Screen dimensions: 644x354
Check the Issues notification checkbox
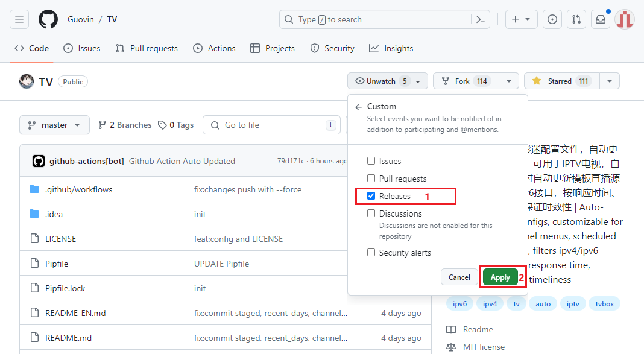pyautogui.click(x=371, y=160)
